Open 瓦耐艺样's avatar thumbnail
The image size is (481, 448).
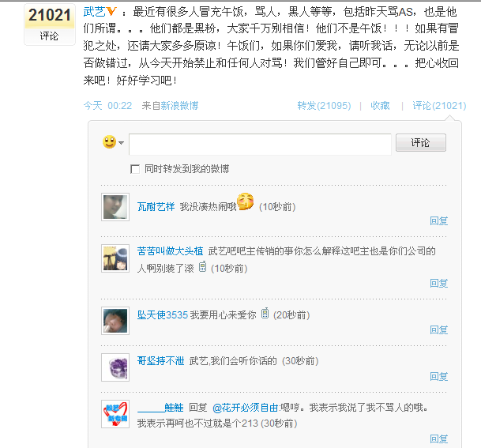pyautogui.click(x=115, y=207)
